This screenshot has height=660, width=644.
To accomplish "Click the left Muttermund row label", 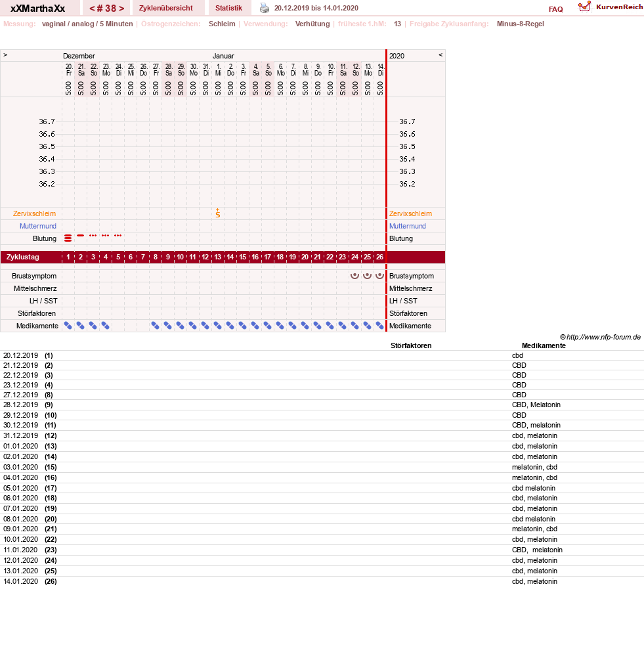I will (x=38, y=226).
